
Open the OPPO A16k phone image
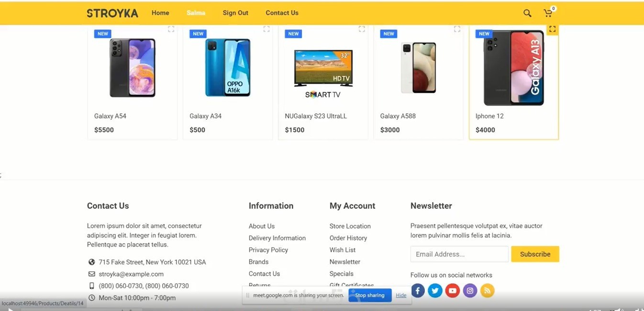[x=228, y=67]
